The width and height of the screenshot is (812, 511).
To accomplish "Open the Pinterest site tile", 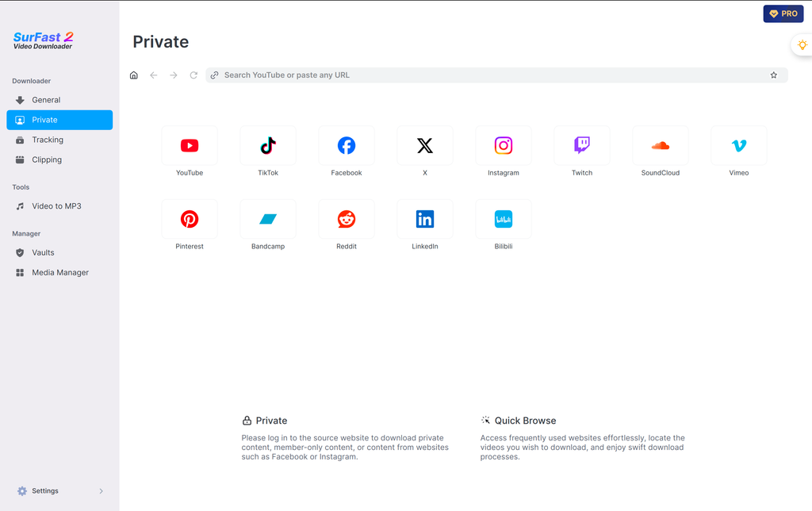I will (190, 219).
